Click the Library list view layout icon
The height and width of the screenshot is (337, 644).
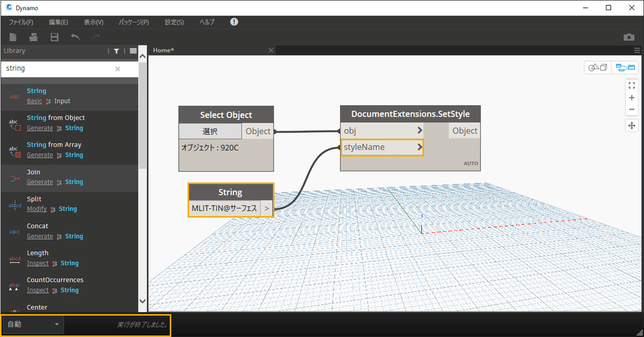click(133, 51)
